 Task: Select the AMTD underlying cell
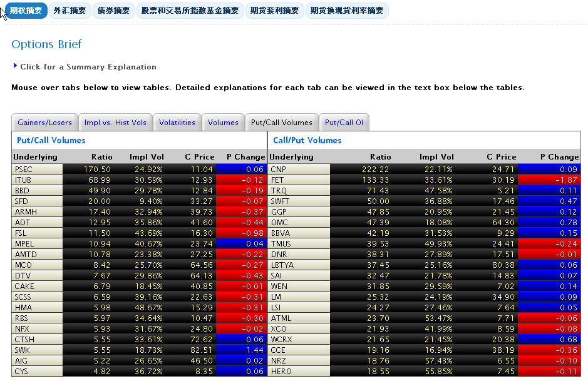[37, 255]
